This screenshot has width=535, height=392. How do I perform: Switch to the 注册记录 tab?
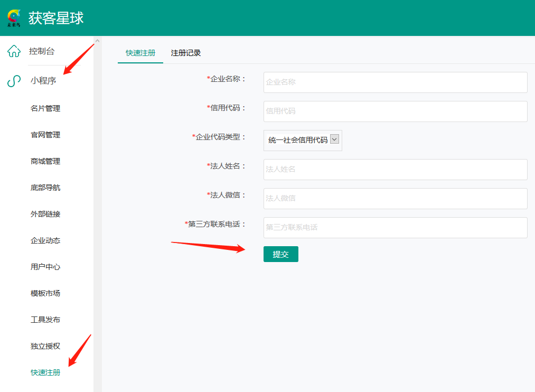click(186, 53)
